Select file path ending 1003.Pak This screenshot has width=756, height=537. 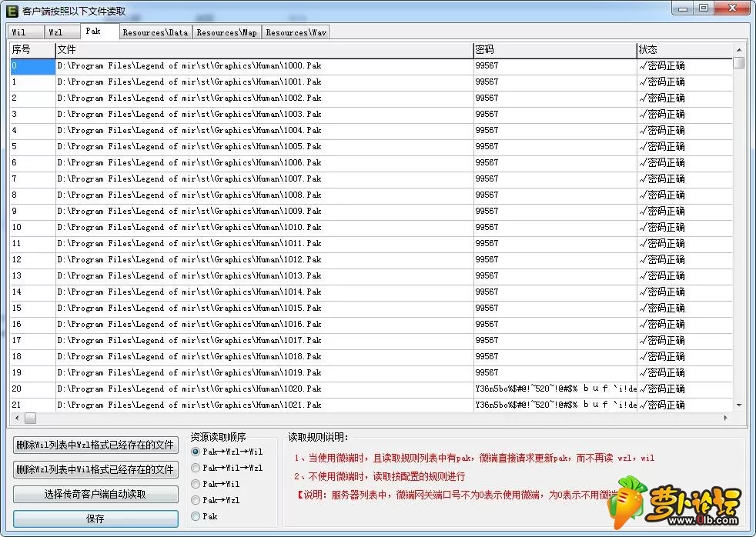click(x=264, y=114)
